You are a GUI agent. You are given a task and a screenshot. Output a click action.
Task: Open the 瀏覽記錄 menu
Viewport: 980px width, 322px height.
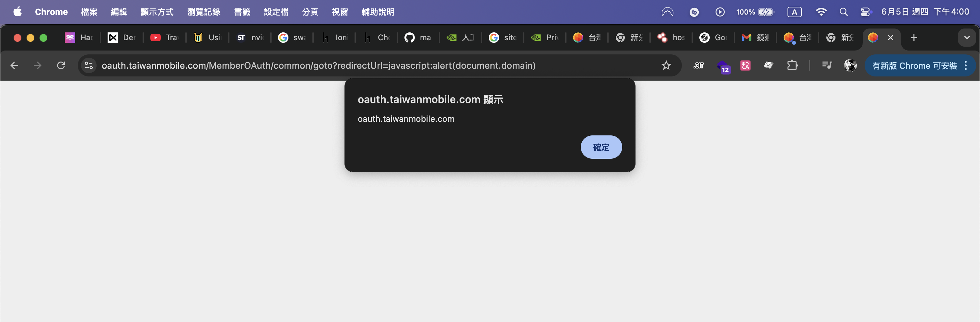(x=204, y=12)
